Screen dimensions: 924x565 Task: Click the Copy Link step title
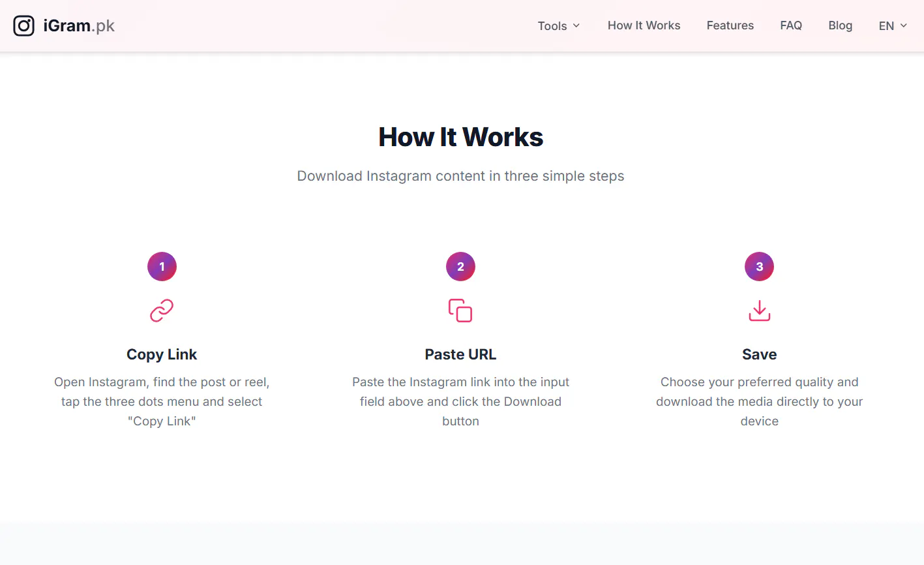tap(162, 354)
